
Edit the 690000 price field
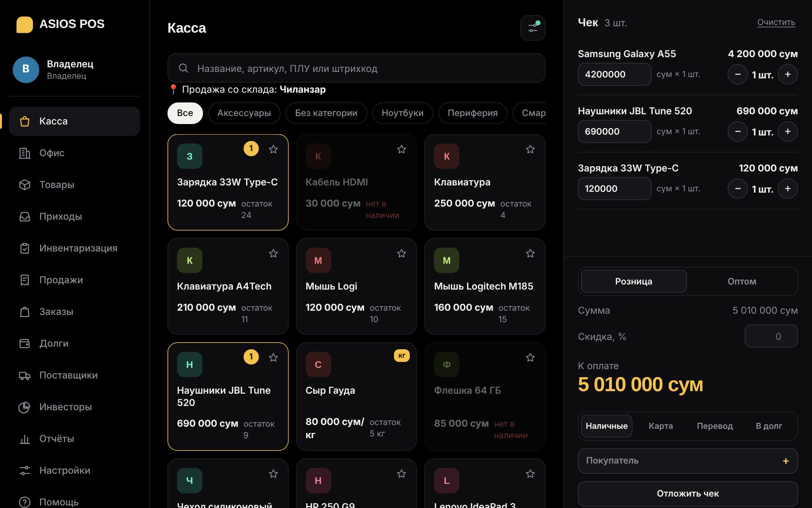[614, 132]
